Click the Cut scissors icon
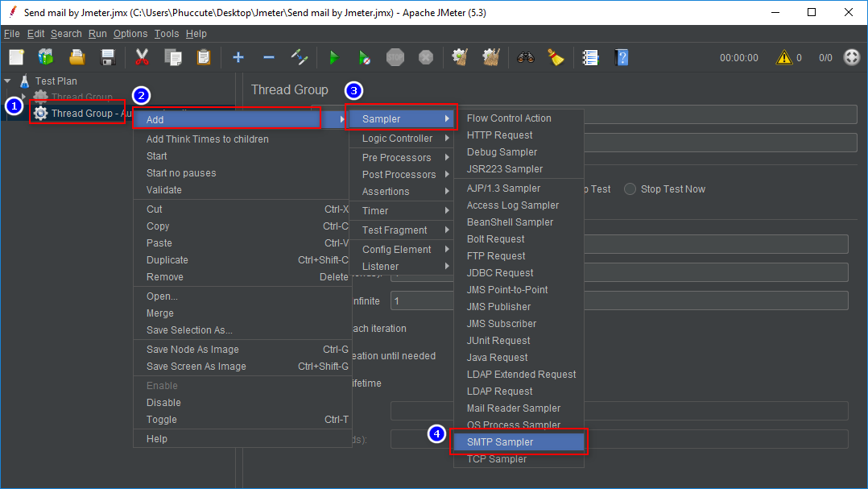Image resolution: width=868 pixels, height=489 pixels. click(x=143, y=57)
